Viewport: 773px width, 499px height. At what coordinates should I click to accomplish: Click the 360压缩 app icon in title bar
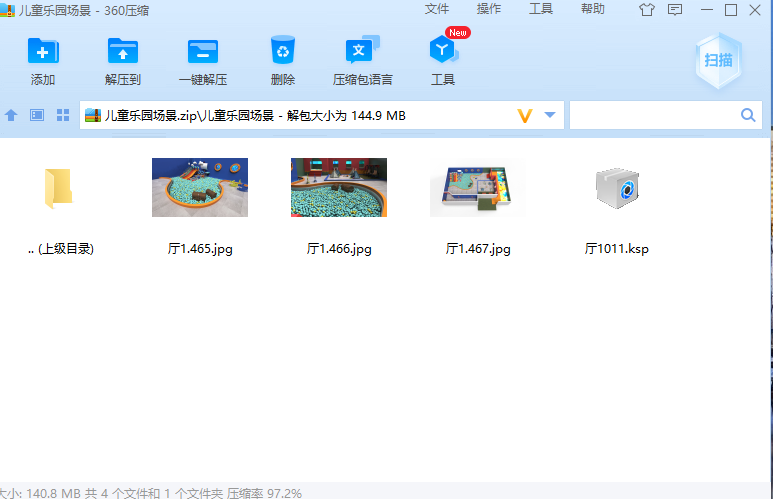point(7,10)
